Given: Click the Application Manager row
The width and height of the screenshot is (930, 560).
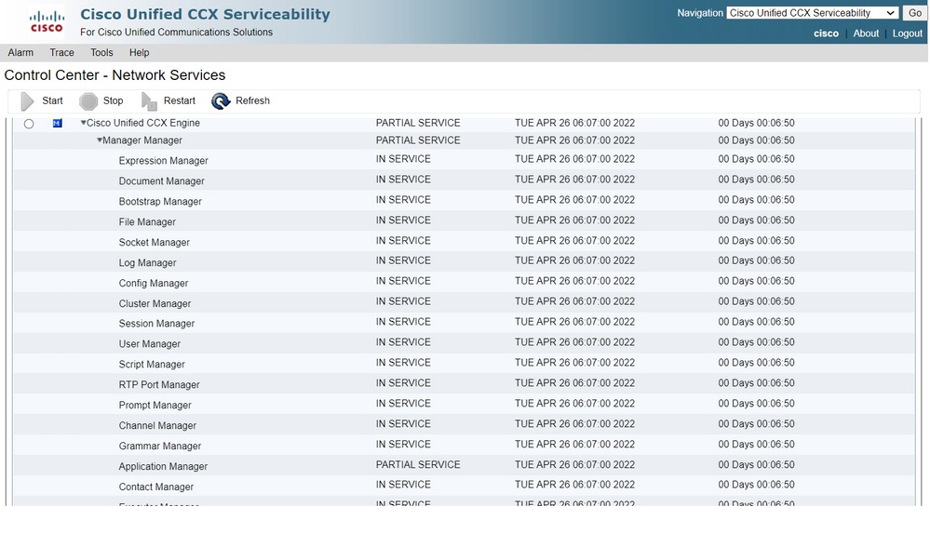Looking at the screenshot, I should 464,466.
